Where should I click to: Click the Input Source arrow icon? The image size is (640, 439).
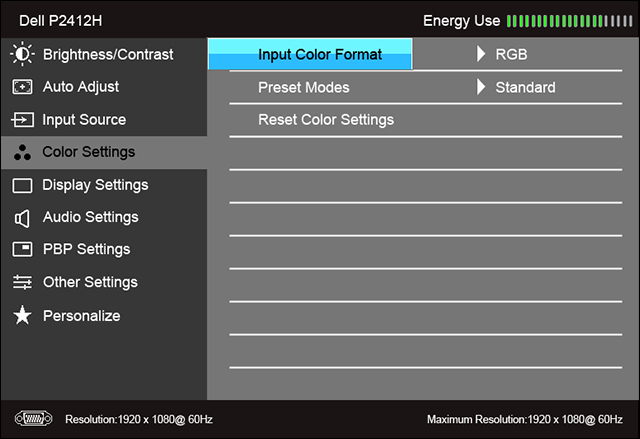click(22, 120)
